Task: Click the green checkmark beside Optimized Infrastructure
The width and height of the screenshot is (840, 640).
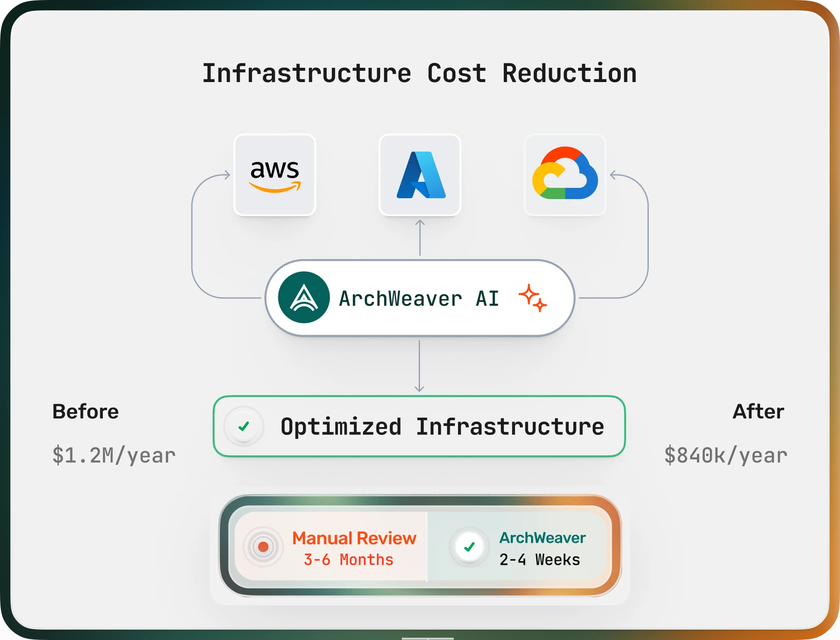Action: tap(244, 427)
